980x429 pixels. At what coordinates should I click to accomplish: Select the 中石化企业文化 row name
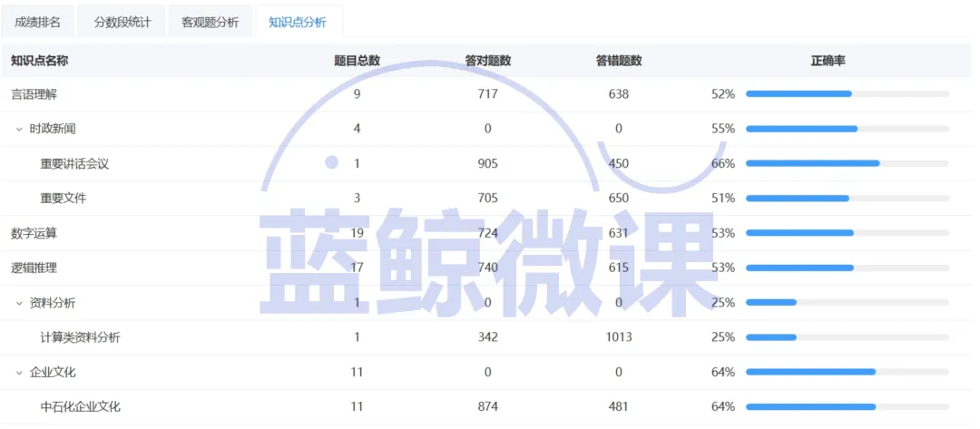[x=80, y=407]
